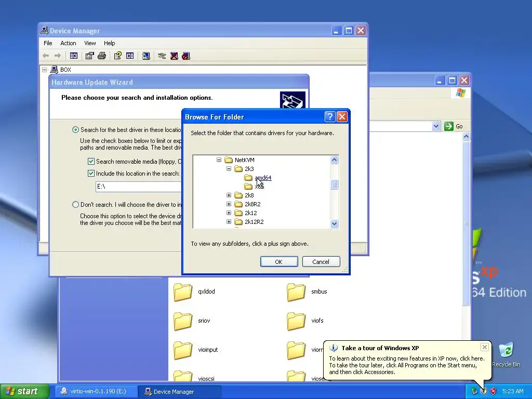The image size is (532, 399).
Task: Open the File menu in Device Manager
Action: tap(48, 43)
